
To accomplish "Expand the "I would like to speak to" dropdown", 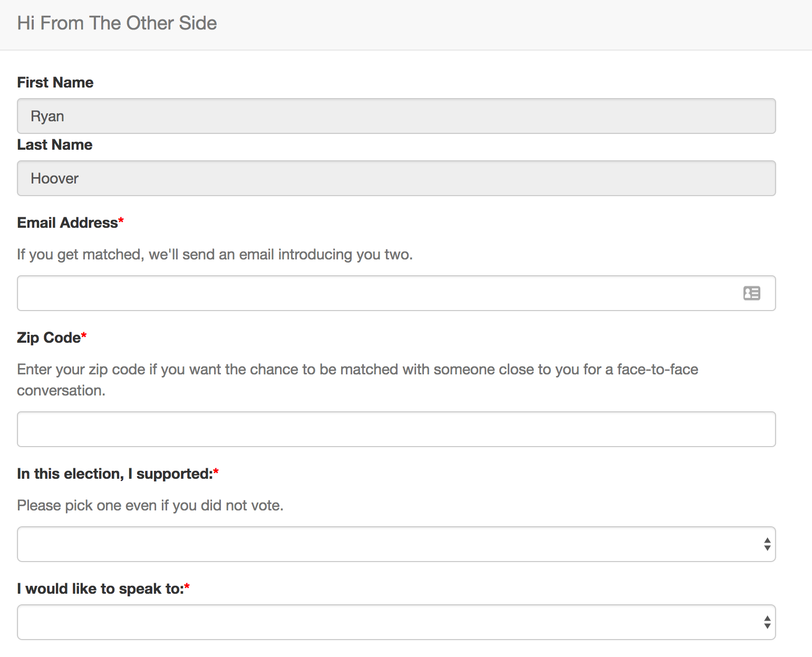I will click(390, 622).
